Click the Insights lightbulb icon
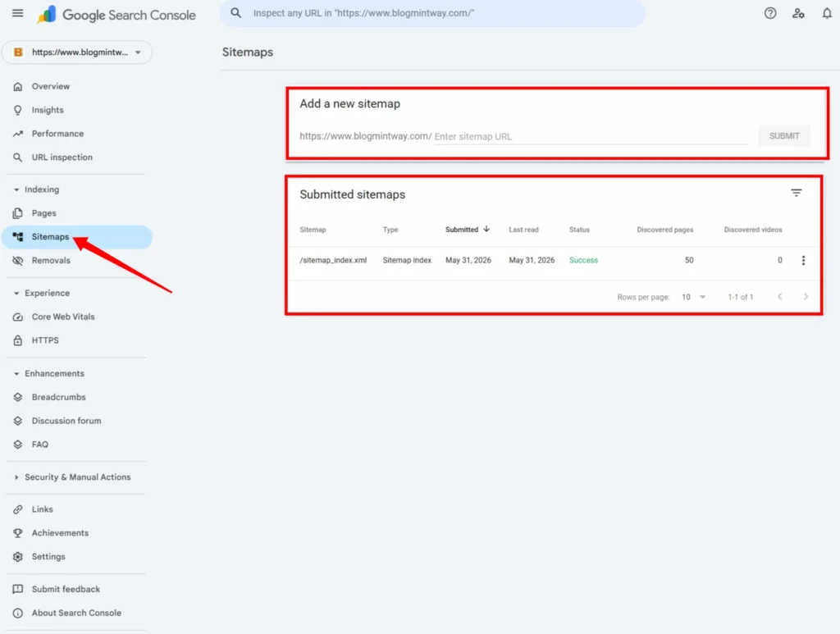840x634 pixels. pos(18,110)
